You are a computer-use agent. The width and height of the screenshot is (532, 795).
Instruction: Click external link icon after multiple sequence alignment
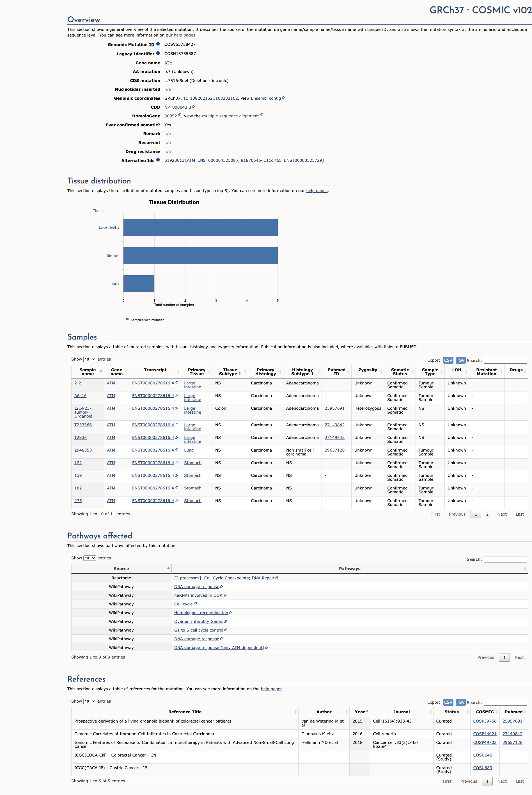(x=261, y=115)
